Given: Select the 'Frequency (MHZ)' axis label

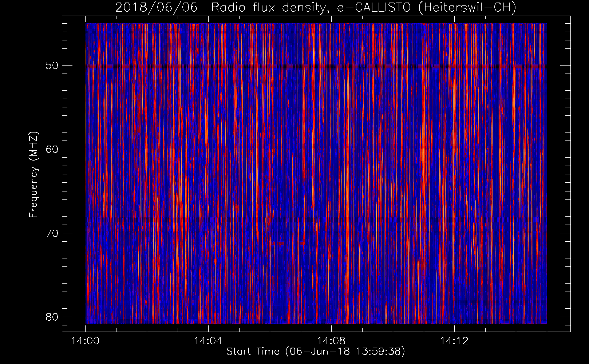Looking at the screenshot, I should tap(33, 175).
